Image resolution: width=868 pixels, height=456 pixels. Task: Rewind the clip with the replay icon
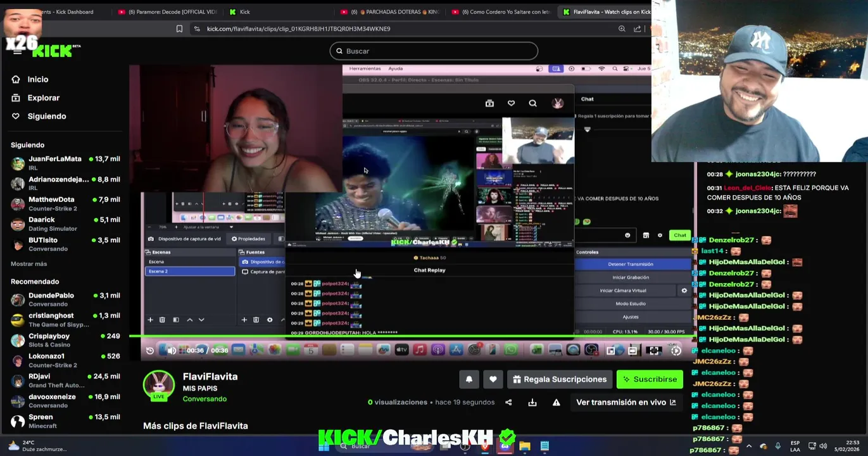point(150,350)
